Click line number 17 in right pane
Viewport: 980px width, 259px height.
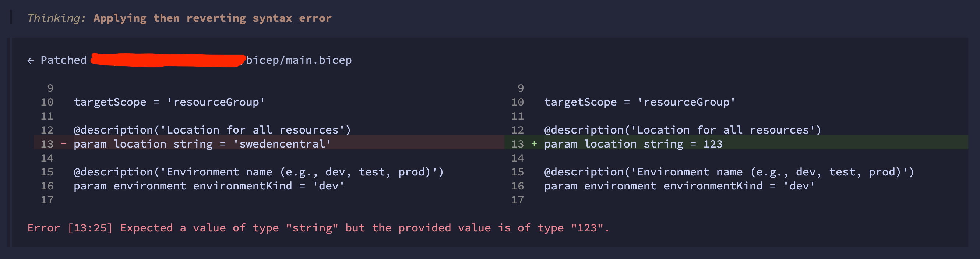click(517, 200)
